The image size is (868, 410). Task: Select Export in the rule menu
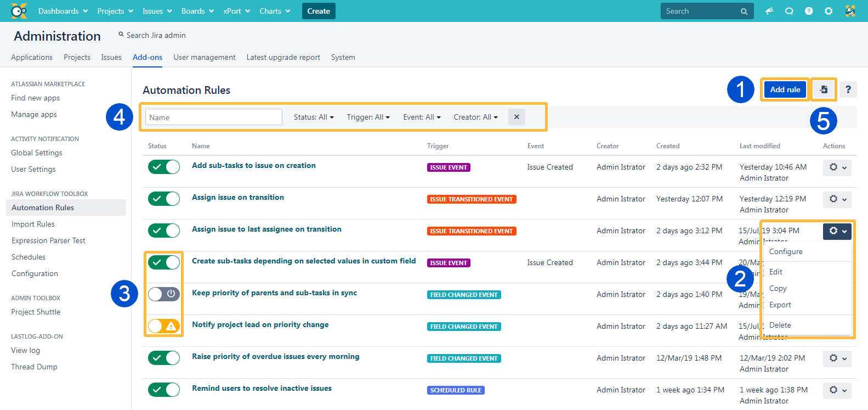(780, 305)
